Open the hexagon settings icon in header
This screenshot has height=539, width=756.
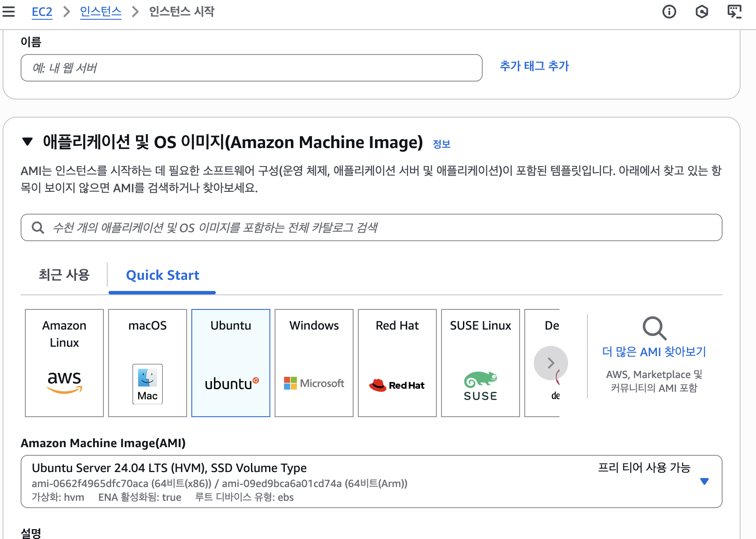click(x=702, y=12)
